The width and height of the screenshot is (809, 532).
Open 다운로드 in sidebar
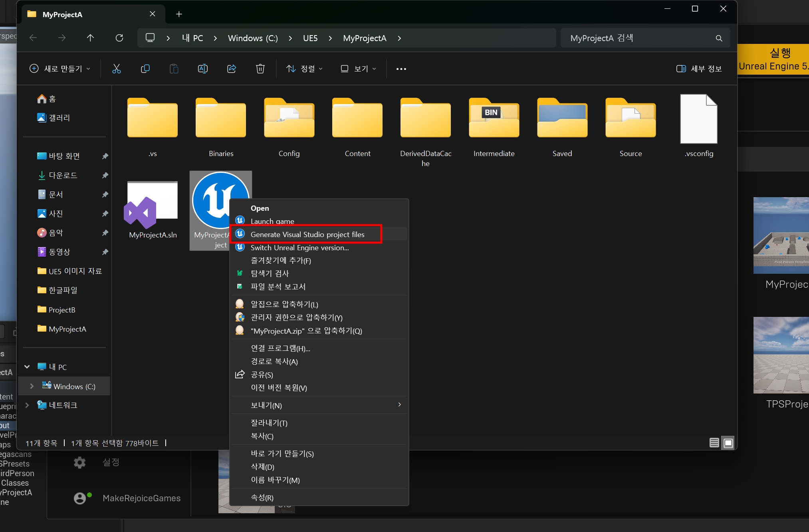(x=63, y=175)
